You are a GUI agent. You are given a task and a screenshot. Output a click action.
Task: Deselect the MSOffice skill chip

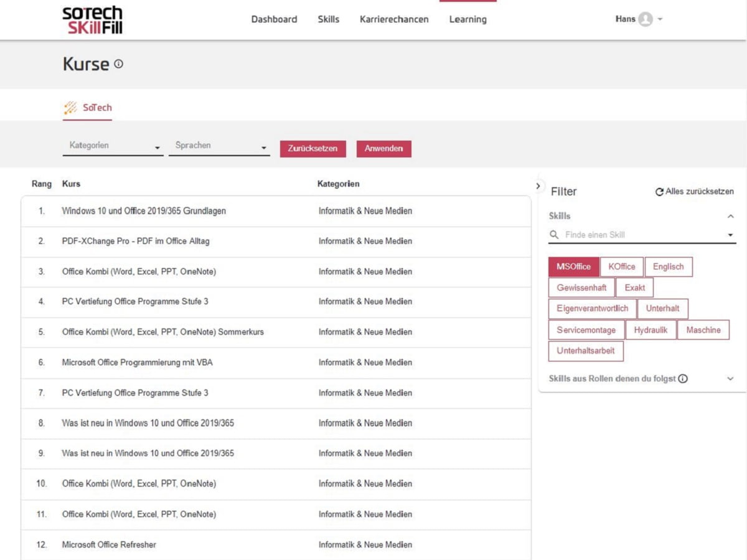[x=573, y=267]
